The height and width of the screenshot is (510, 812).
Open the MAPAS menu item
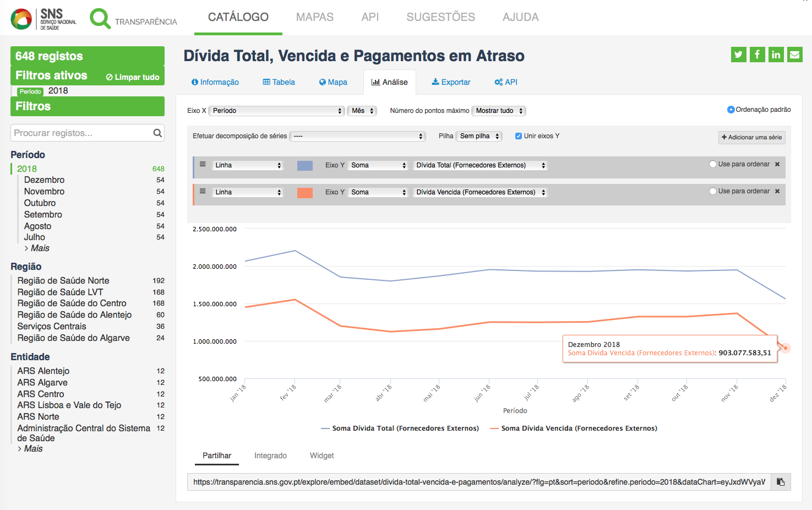314,17
